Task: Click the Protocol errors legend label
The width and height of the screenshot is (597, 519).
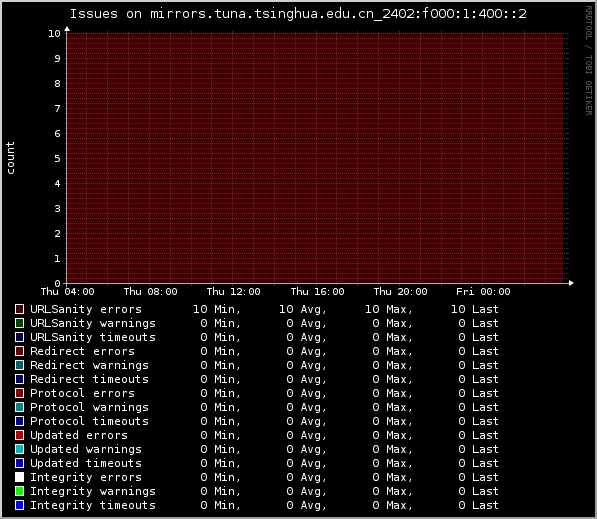Action: click(x=82, y=393)
